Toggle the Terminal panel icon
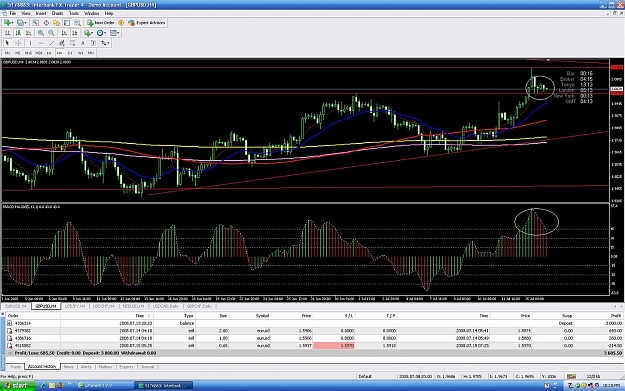This screenshot has width=625, height=391. point(67,23)
